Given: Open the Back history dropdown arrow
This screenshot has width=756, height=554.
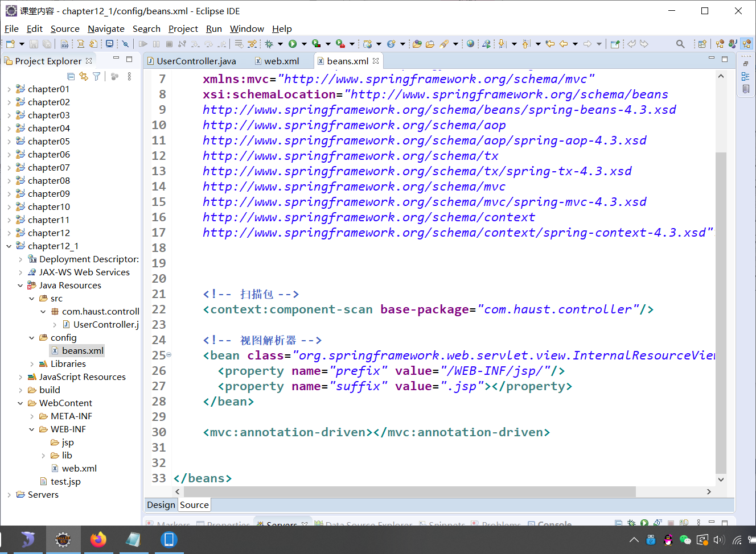Looking at the screenshot, I should 575,44.
